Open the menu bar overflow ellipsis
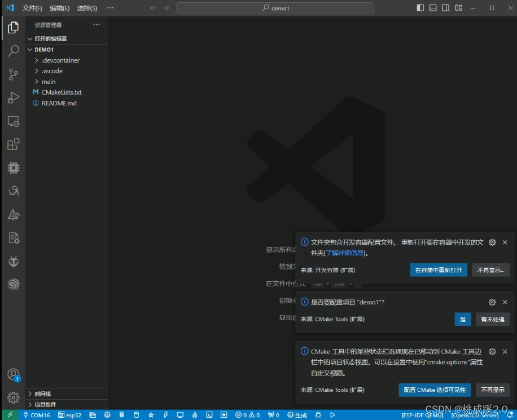 pos(110,8)
